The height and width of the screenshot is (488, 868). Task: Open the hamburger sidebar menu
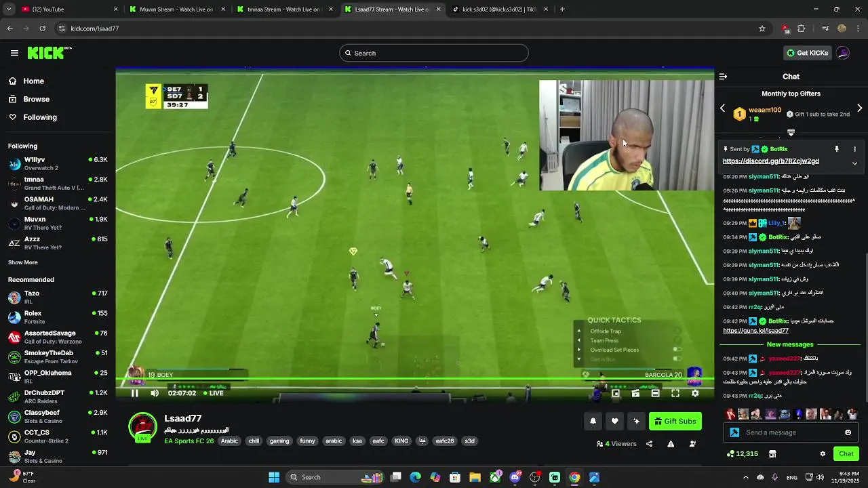tap(14, 53)
